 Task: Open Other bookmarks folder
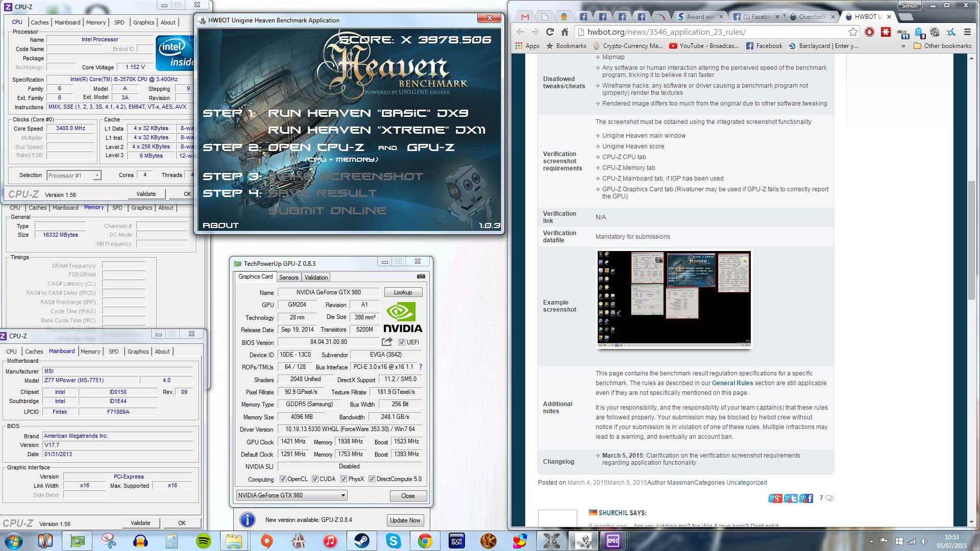942,46
